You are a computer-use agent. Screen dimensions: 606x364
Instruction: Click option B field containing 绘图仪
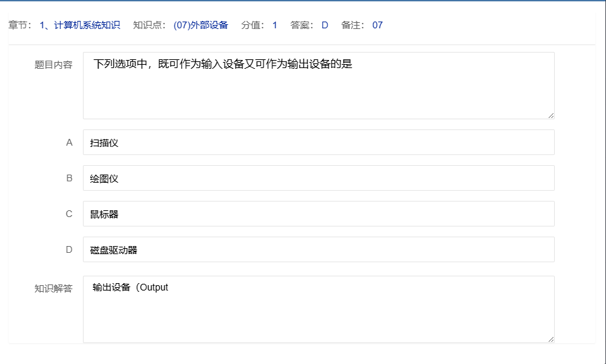coord(318,178)
